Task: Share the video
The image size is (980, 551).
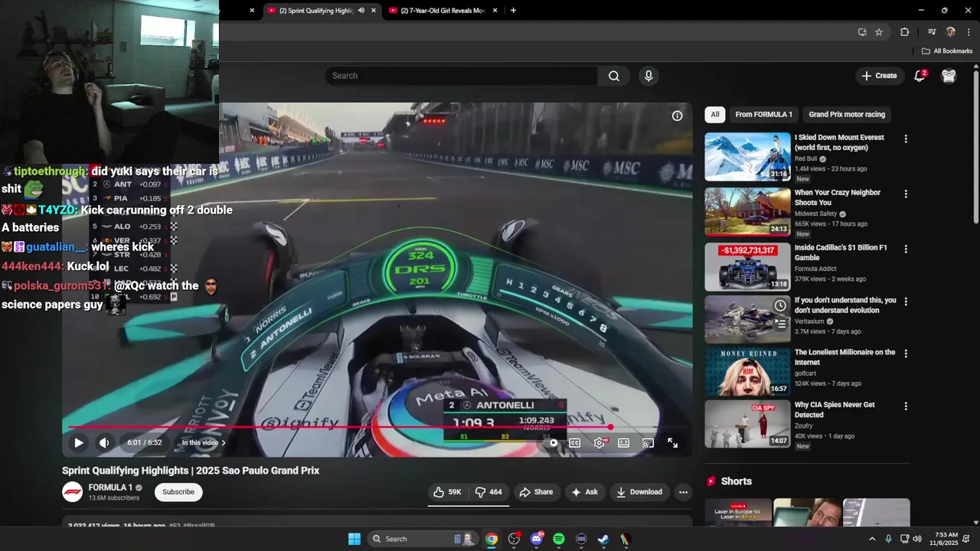Action: (536, 492)
